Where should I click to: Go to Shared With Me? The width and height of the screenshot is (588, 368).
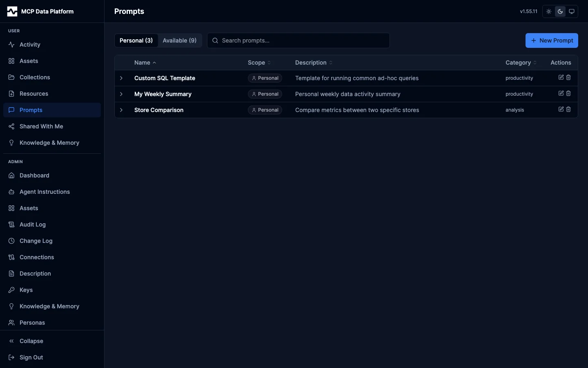pyautogui.click(x=41, y=126)
